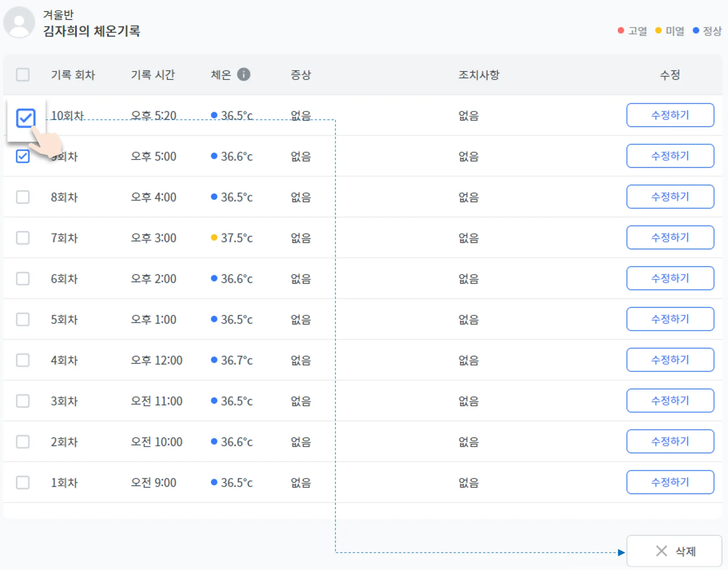728x570 pixels.
Task: Open 수정하기 for the 오후 12:00 entry
Action: point(670,360)
